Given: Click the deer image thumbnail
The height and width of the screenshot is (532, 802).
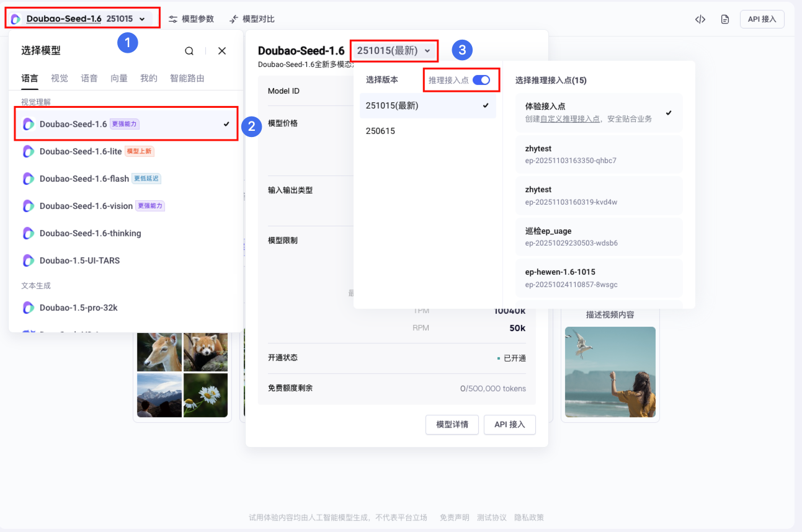Looking at the screenshot, I should [159, 352].
